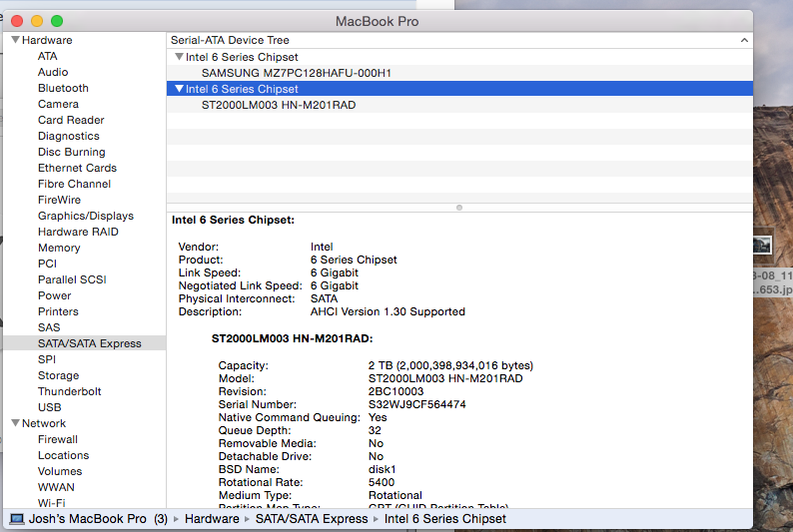Click the Serial-ATA Device Tree sort chevron
Screen dimensions: 793x532
[744, 40]
